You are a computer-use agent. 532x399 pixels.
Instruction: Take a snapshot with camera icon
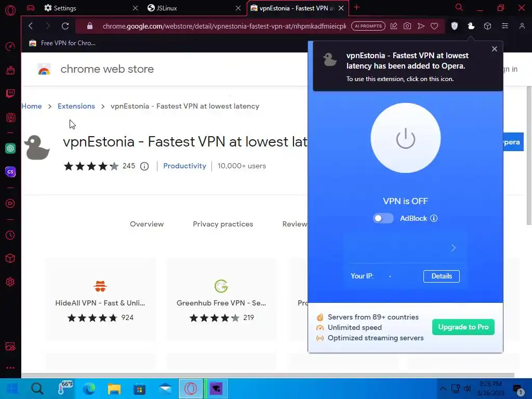click(x=407, y=26)
